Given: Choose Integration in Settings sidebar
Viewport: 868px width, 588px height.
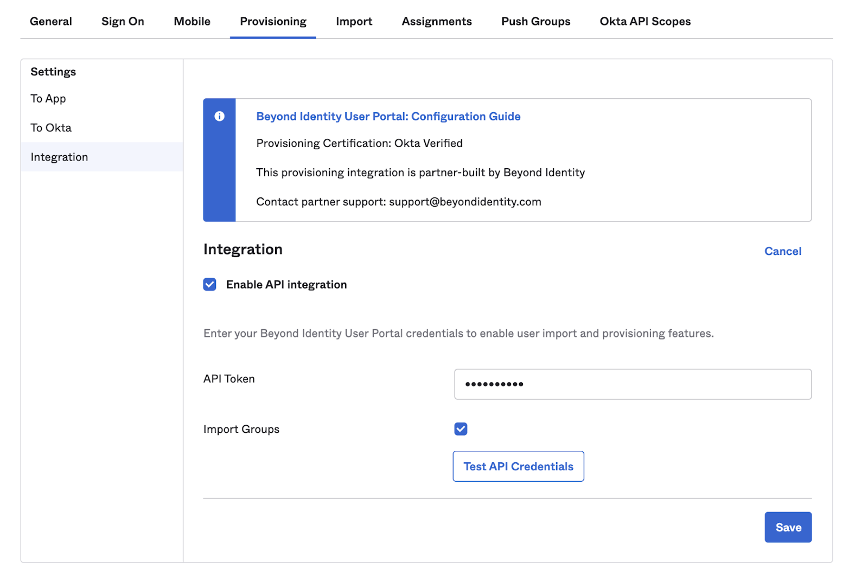Looking at the screenshot, I should pyautogui.click(x=59, y=157).
